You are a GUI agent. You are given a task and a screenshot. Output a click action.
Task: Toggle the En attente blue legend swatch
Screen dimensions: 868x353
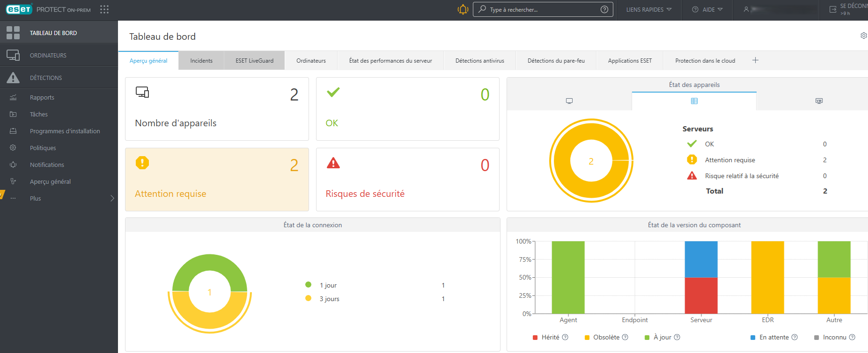click(x=753, y=338)
